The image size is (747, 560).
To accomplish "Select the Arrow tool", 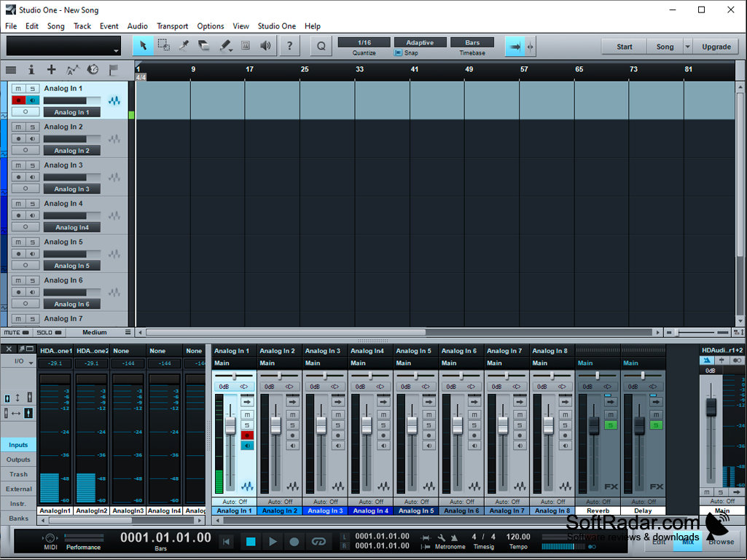I will click(x=143, y=46).
